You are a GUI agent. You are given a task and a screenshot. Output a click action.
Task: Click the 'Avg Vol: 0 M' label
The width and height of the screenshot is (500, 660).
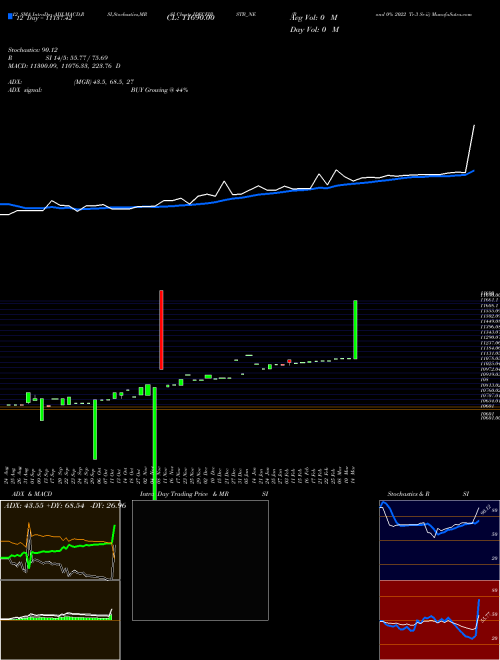(x=314, y=18)
